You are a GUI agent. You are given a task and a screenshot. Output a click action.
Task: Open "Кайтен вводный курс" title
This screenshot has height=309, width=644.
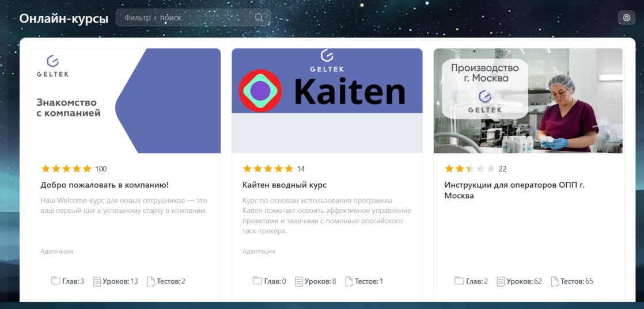point(285,185)
